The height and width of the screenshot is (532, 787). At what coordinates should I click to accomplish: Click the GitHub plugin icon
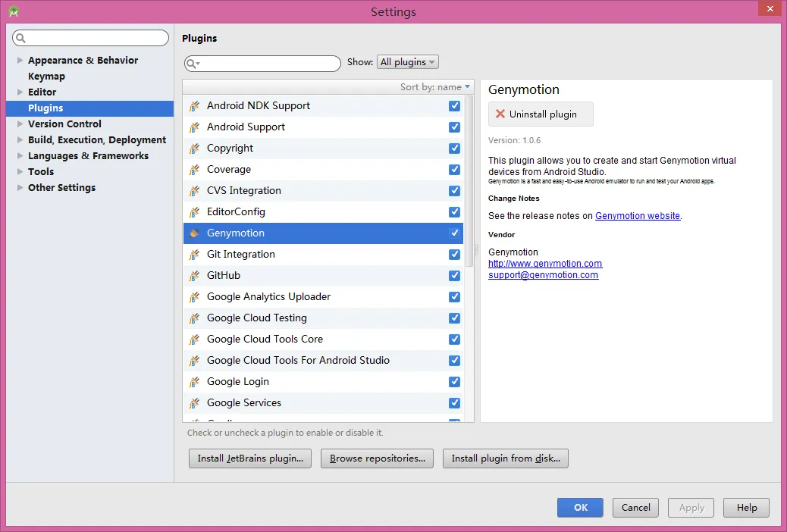194,276
